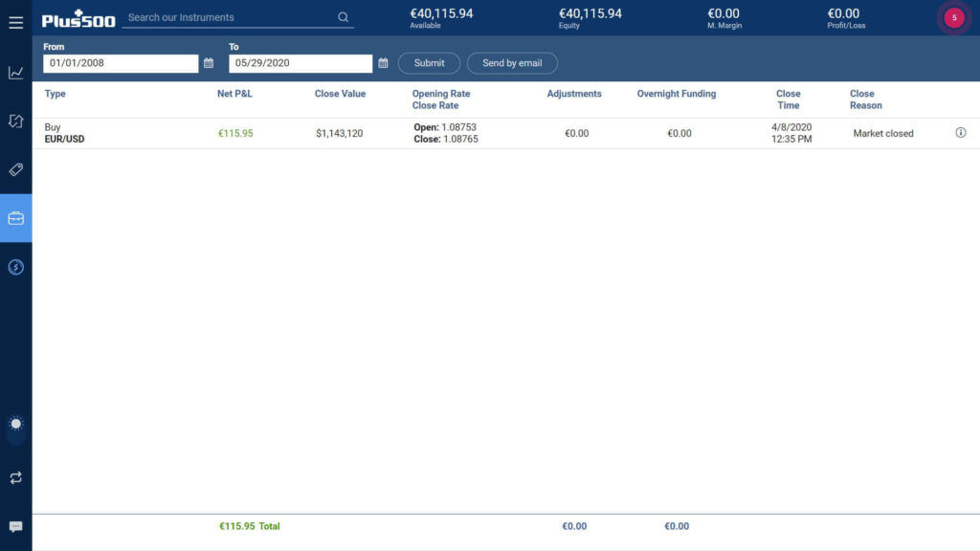Image resolution: width=980 pixels, height=551 pixels.
Task: Focus the To date input field
Action: pyautogui.click(x=300, y=63)
